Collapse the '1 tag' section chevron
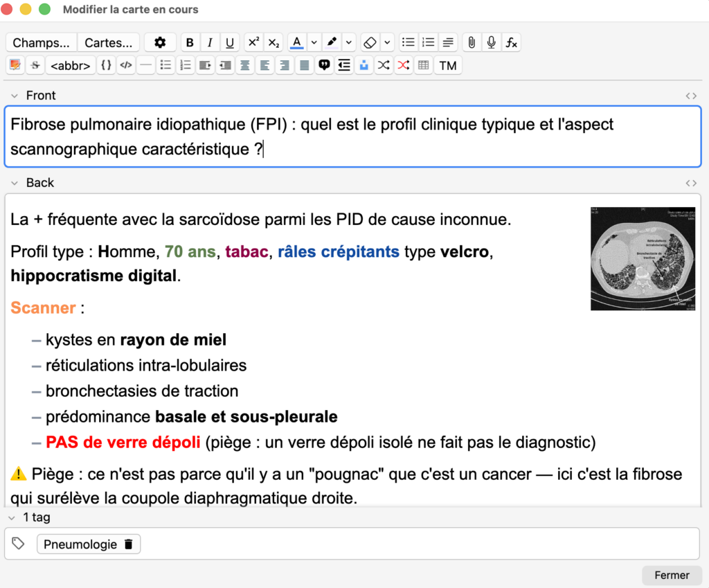The image size is (709, 588). pyautogui.click(x=12, y=518)
